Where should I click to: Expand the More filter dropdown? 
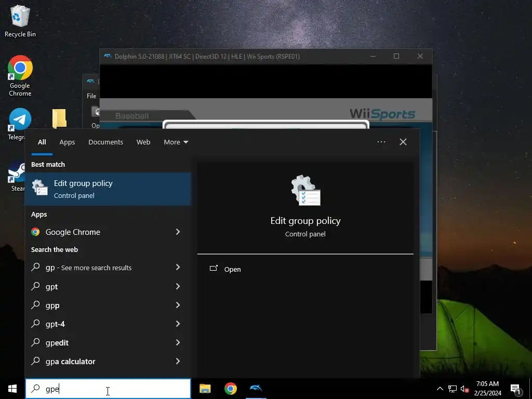(x=176, y=142)
